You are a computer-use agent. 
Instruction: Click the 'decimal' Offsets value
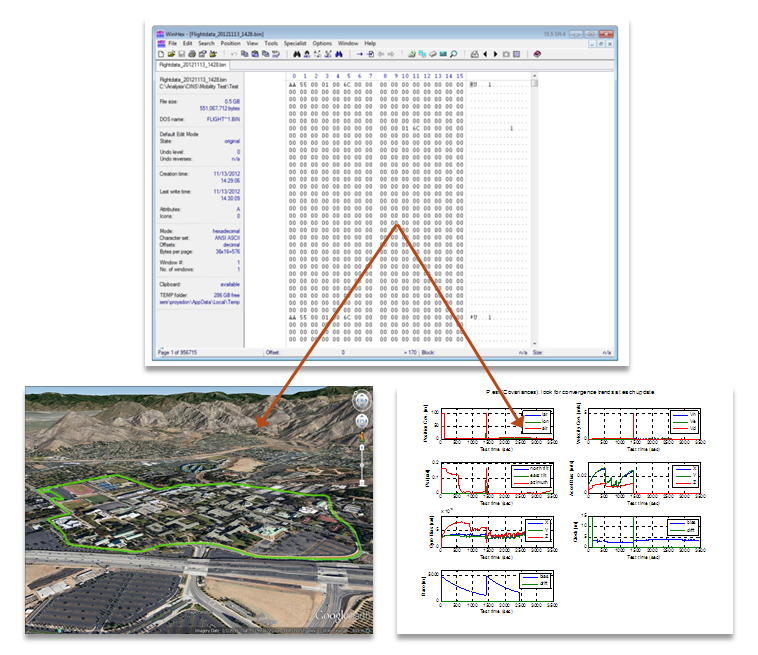(x=232, y=245)
